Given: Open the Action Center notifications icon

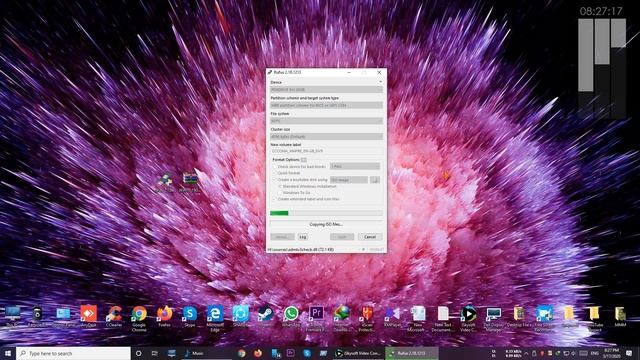Looking at the screenshot, I should click(629, 353).
